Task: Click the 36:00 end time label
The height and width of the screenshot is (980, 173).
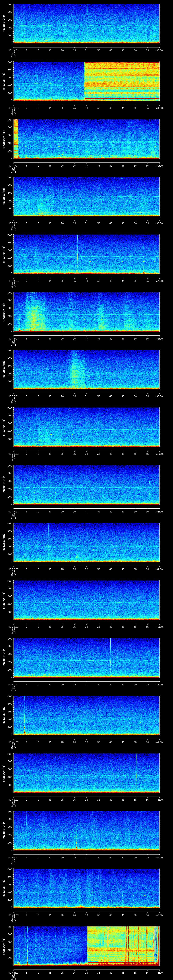Action: 160,396
